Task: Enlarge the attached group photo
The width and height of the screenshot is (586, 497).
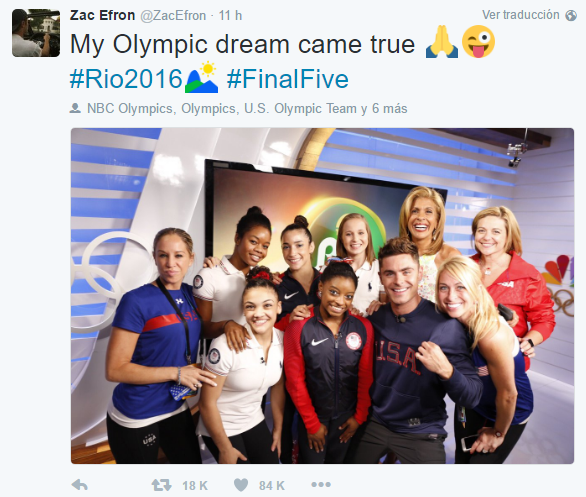Action: [322, 296]
